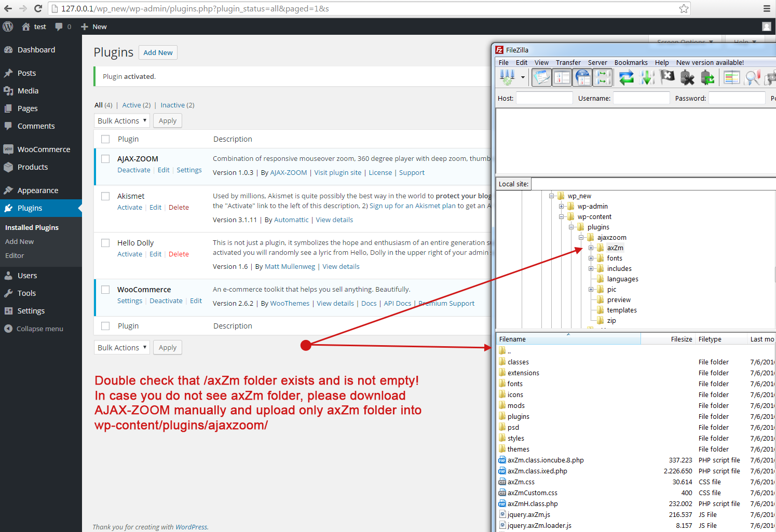Toggle FileZilla transfer queue display icon
Image resolution: width=776 pixels, height=532 pixels.
click(x=603, y=77)
